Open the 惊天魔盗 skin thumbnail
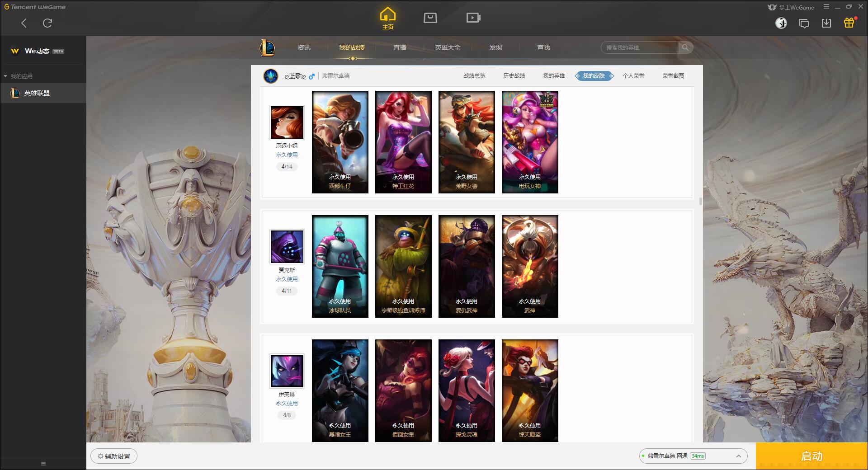868x470 pixels. pyautogui.click(x=530, y=390)
